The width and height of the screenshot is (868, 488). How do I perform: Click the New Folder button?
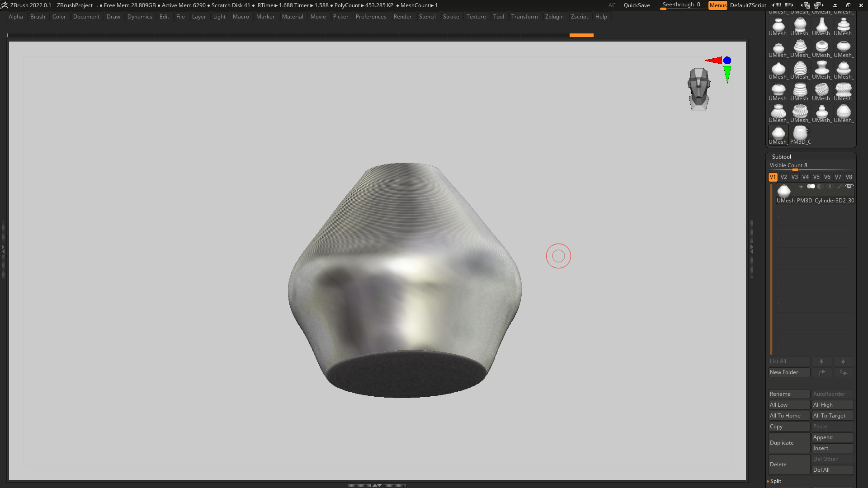pos(789,372)
